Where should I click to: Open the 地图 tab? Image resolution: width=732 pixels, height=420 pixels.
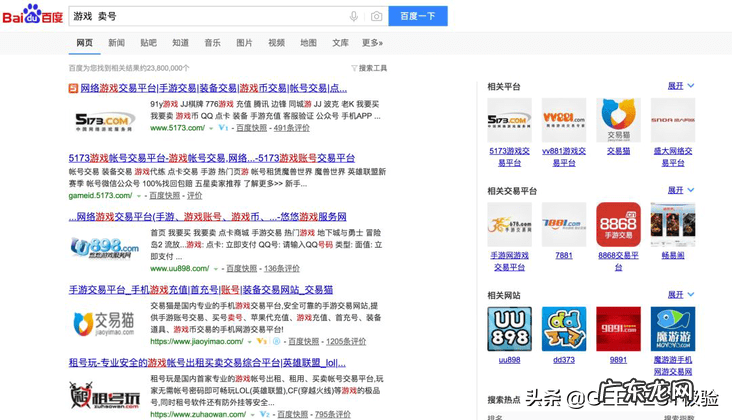coord(308,43)
